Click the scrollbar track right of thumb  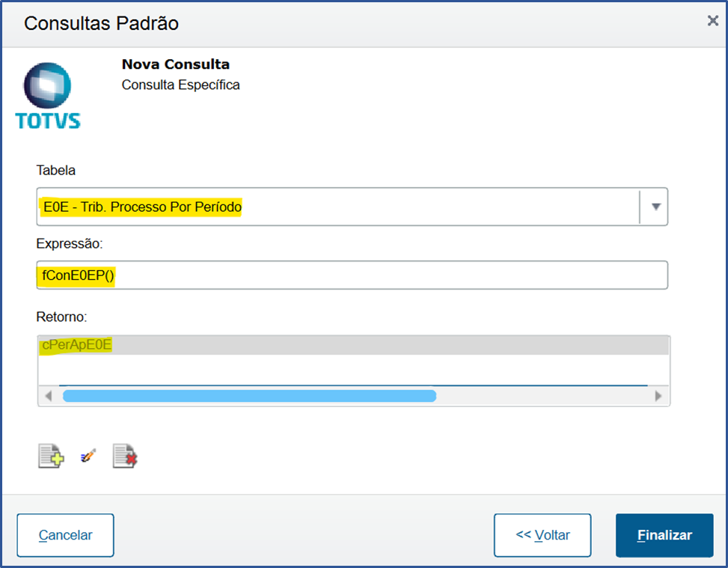(x=546, y=396)
